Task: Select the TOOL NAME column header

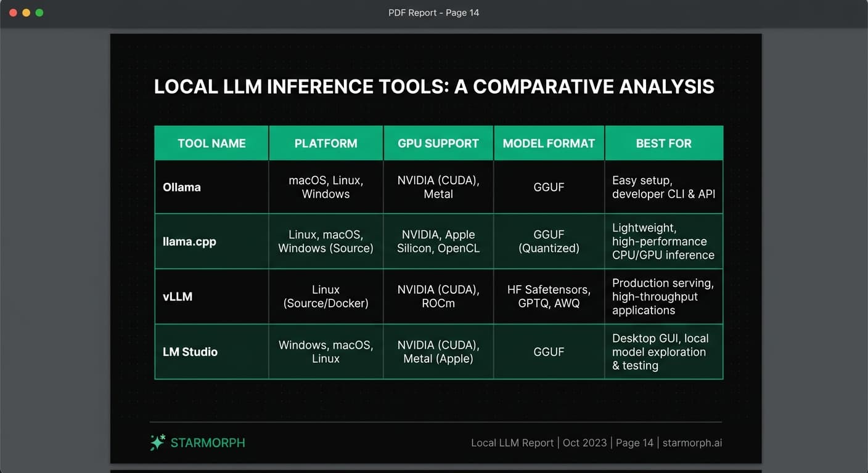Action: [211, 144]
